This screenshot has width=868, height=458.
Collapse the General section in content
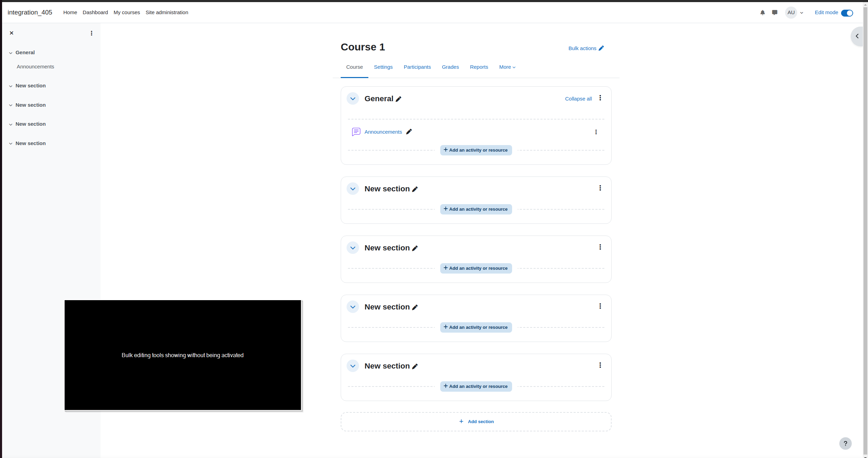click(x=353, y=99)
